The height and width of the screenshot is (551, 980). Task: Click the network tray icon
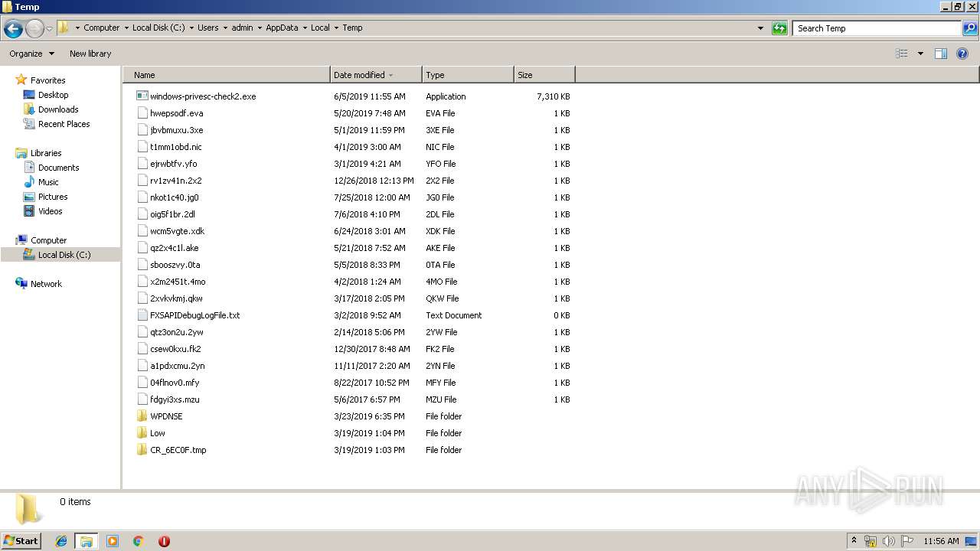[871, 541]
